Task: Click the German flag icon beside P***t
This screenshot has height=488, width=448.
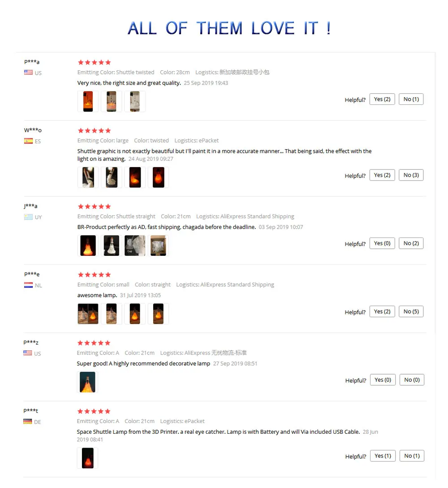Action: (x=28, y=421)
